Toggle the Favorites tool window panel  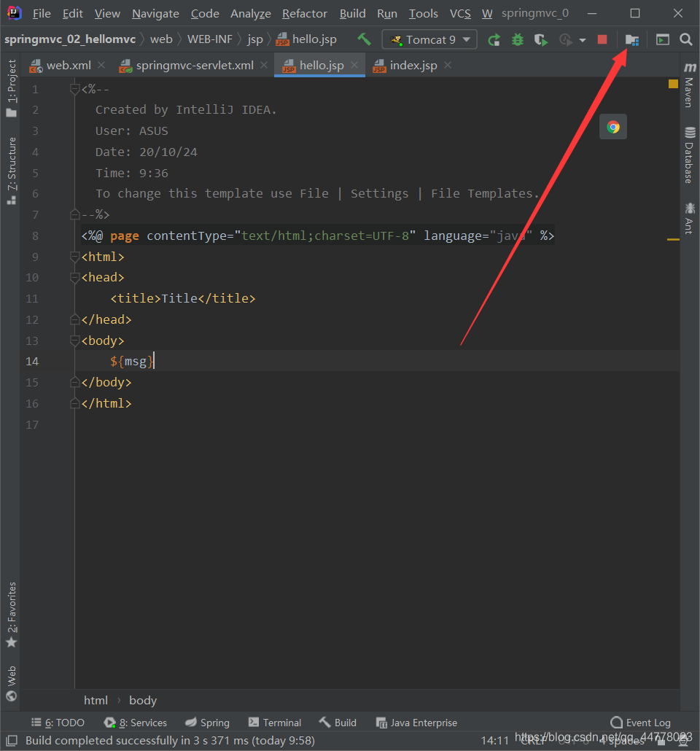12,615
